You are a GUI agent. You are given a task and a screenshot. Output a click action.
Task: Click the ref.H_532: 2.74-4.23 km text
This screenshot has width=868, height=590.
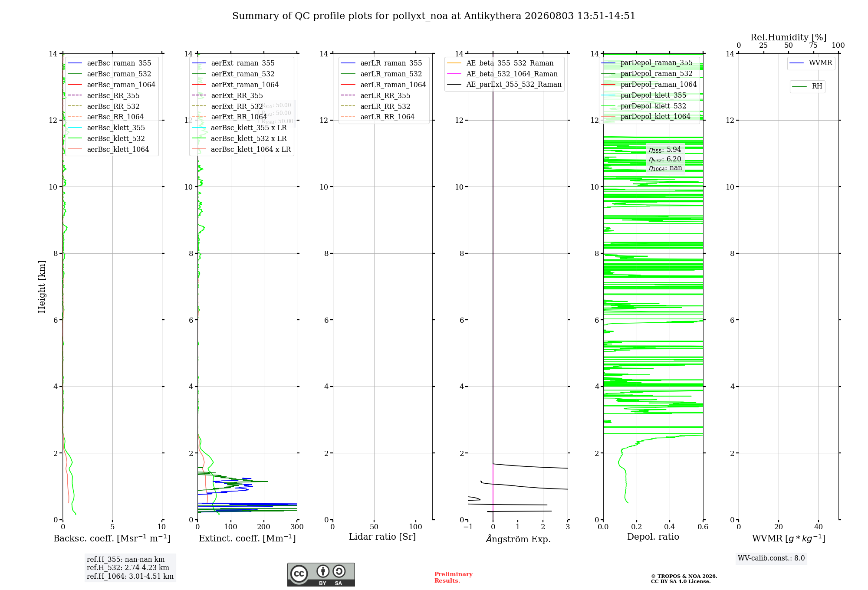pos(128,568)
